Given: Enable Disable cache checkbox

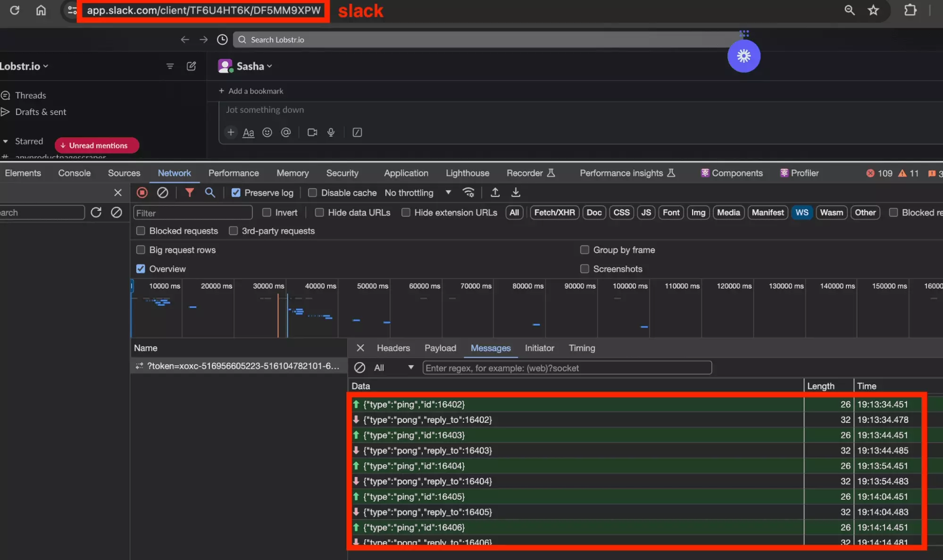Looking at the screenshot, I should (x=312, y=192).
